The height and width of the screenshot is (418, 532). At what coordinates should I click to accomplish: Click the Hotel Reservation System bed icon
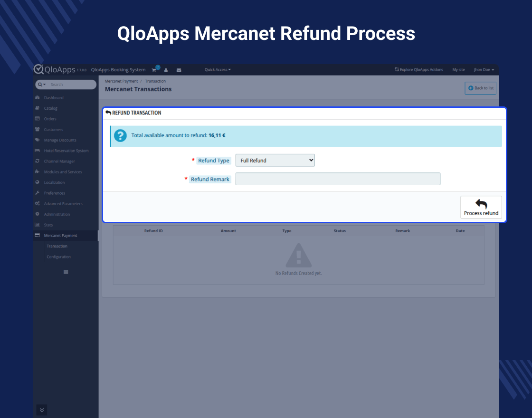tap(38, 150)
